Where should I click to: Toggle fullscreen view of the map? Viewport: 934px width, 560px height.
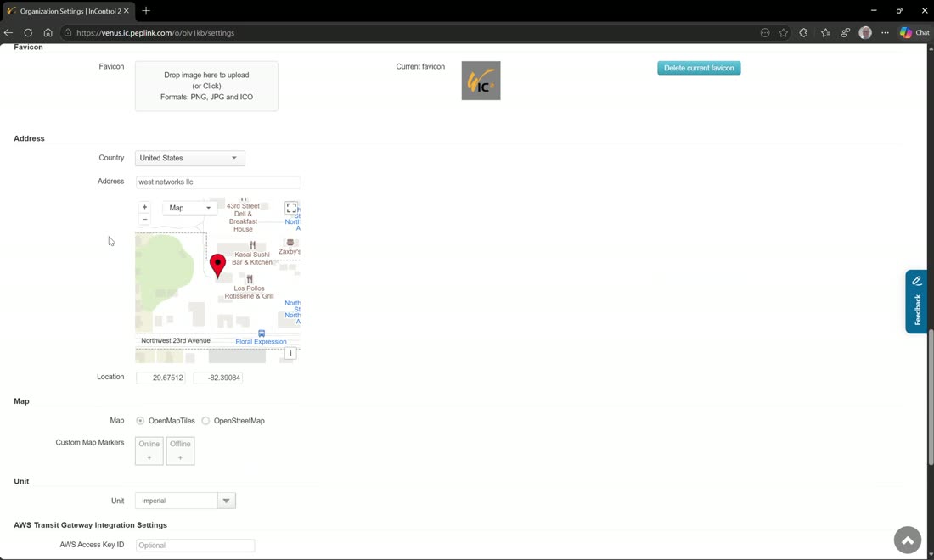(x=290, y=208)
